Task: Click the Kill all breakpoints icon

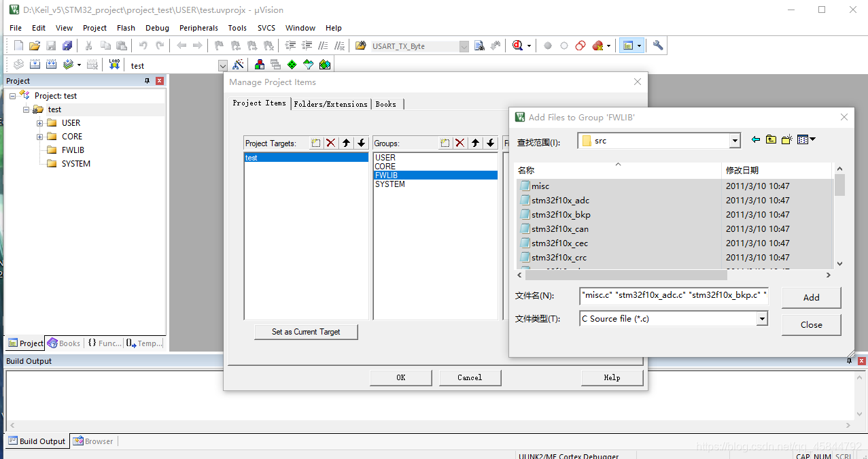Action: click(597, 46)
